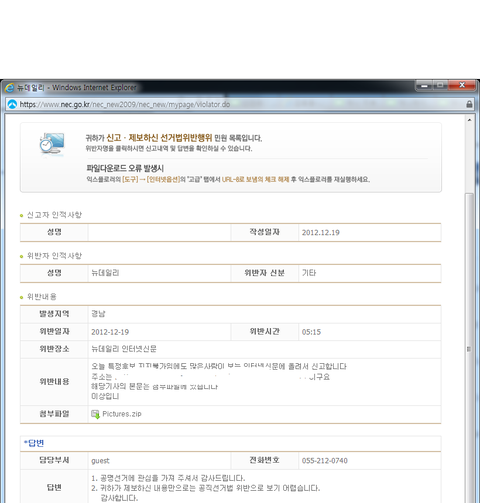Click the security padlock icon in address bar

(469, 104)
